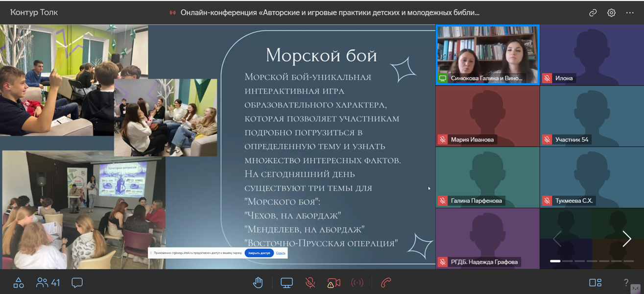Copy the meeting link with chain icon
644x294 pixels.
tap(593, 13)
